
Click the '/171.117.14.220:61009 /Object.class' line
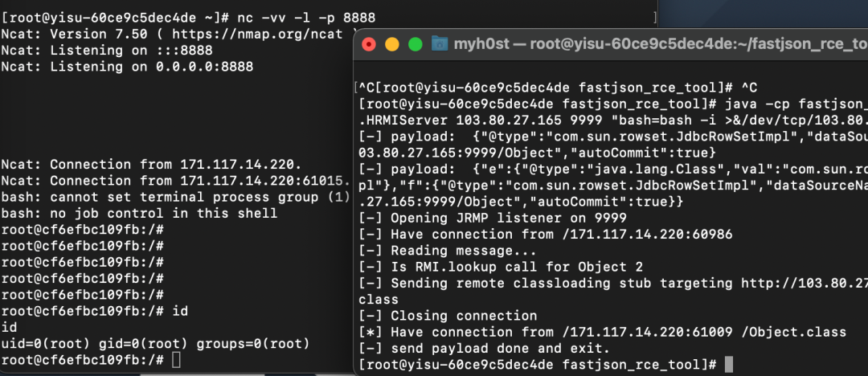602,332
